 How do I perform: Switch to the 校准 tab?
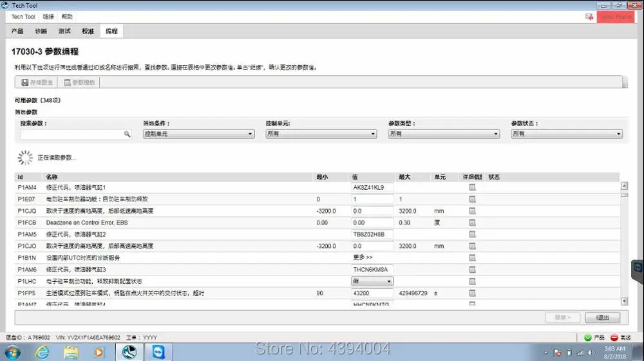pyautogui.click(x=88, y=31)
